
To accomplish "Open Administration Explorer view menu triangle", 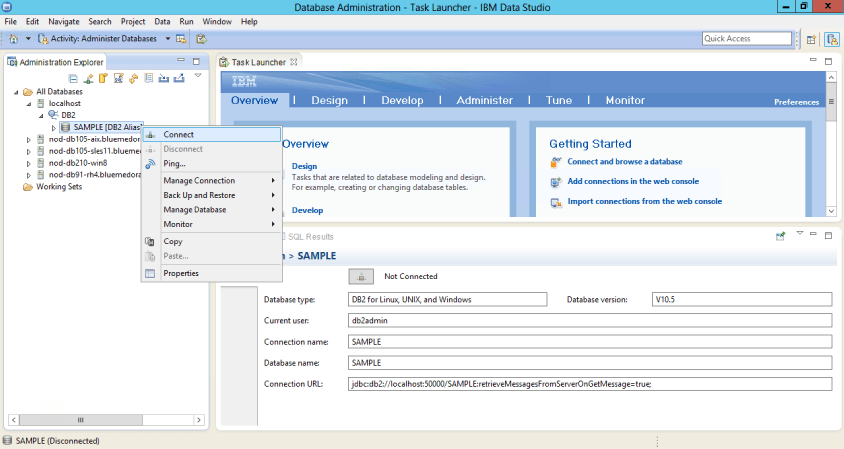I will click(x=198, y=76).
